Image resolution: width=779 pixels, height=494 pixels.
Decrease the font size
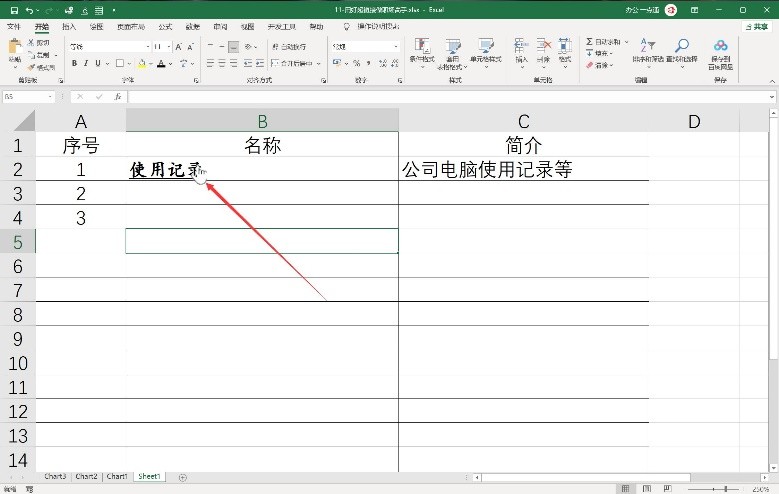point(190,47)
